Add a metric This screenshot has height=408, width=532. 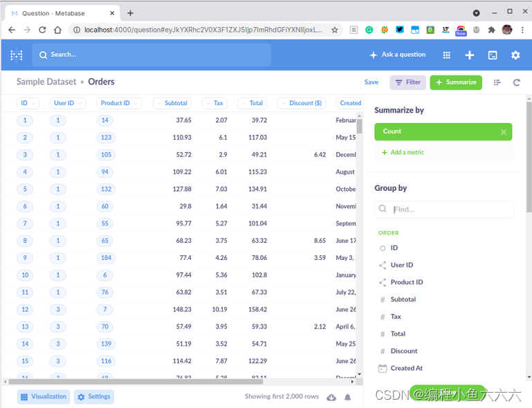point(444,152)
